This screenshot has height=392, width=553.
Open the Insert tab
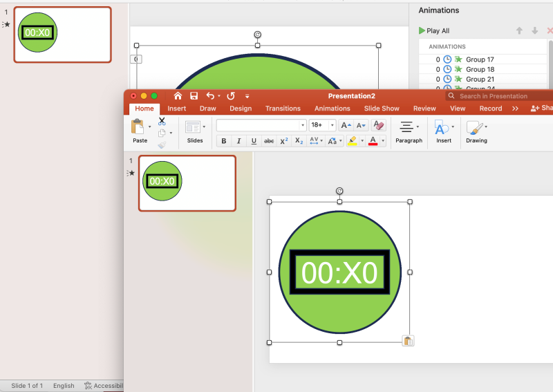pyautogui.click(x=177, y=109)
